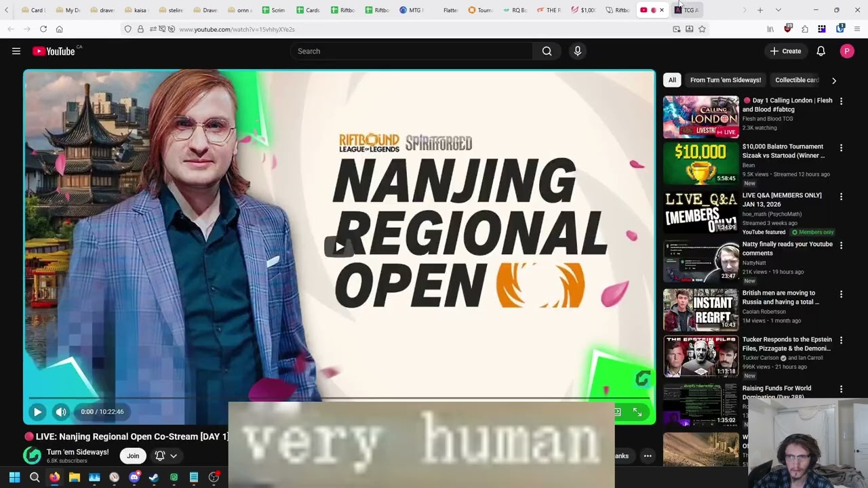This screenshot has width=868, height=488.
Task: Go to the YouTube home logo
Action: [x=54, y=51]
